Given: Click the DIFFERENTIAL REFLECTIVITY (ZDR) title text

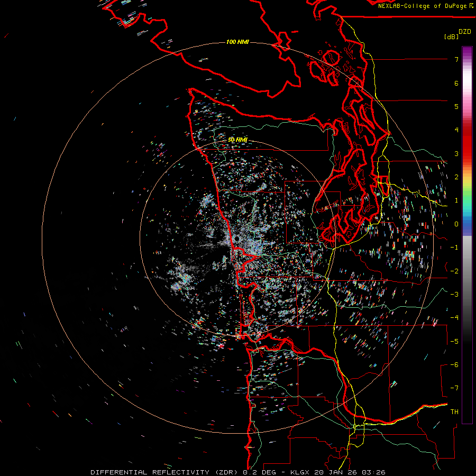Looking at the screenshot, I should click(164, 472).
